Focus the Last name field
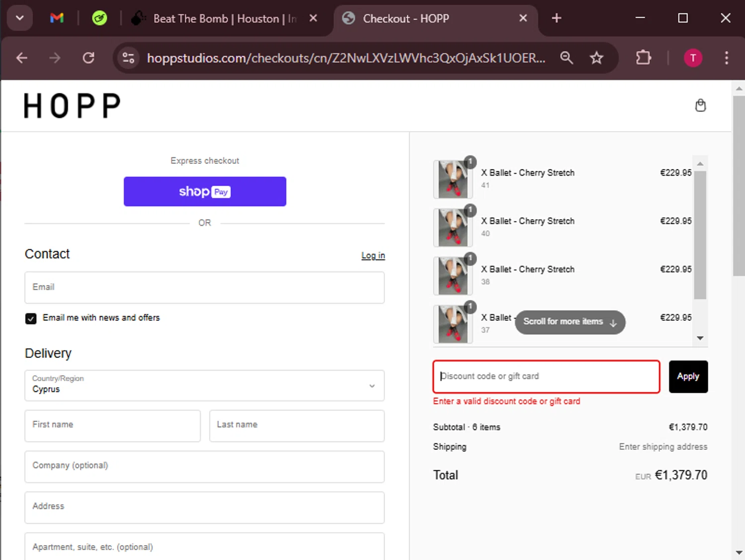745x560 pixels. click(297, 425)
